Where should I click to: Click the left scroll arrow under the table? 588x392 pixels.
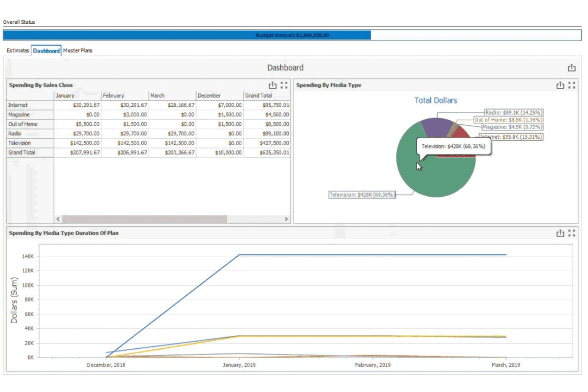tap(58, 219)
